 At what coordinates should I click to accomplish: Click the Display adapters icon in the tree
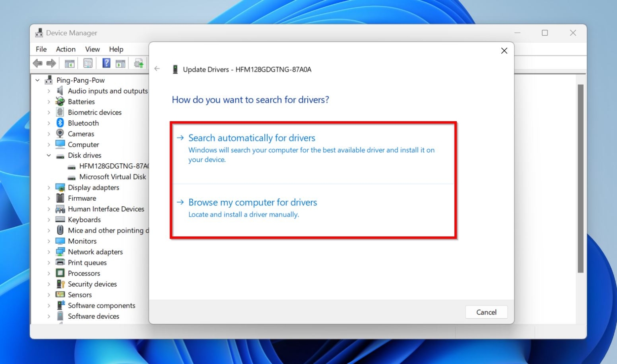click(x=60, y=187)
